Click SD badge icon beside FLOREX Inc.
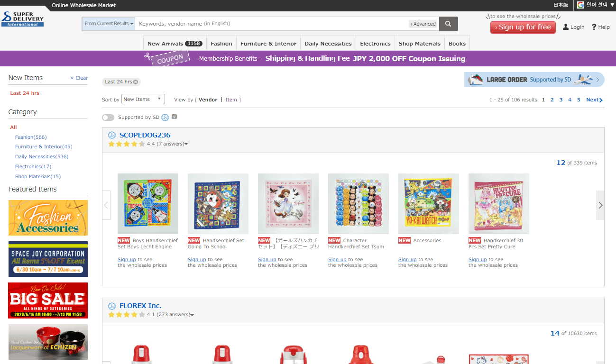Image resolution: width=616 pixels, height=364 pixels. coord(112,306)
